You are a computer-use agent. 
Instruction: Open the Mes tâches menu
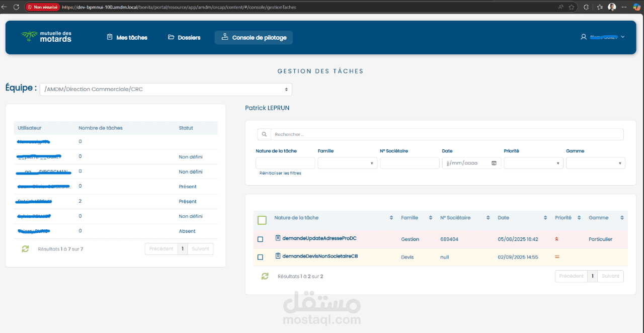point(127,37)
